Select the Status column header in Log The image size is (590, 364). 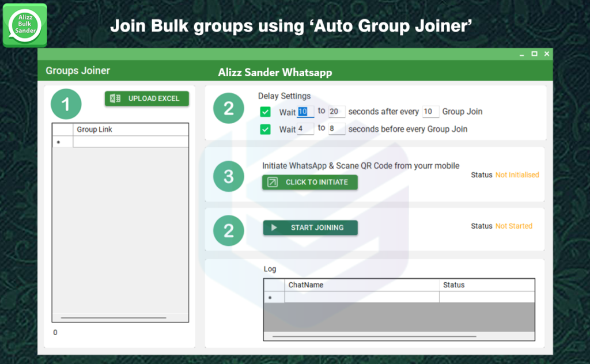pyautogui.click(x=486, y=285)
